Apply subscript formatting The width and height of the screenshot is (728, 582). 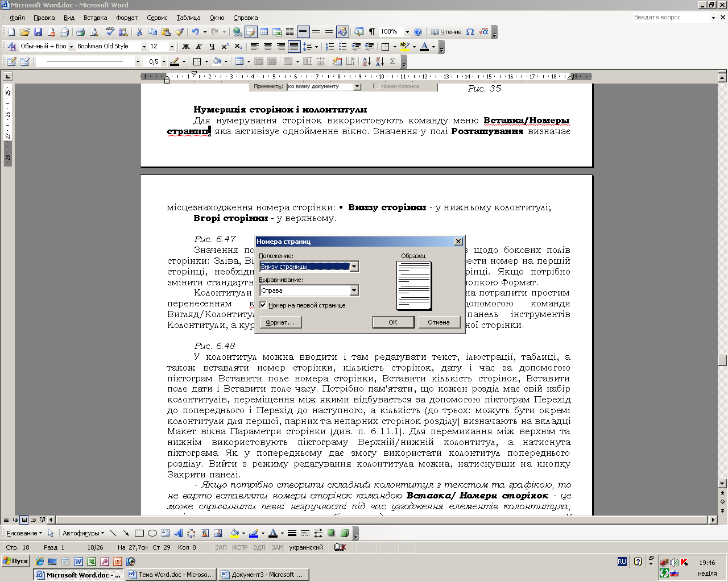[238, 47]
